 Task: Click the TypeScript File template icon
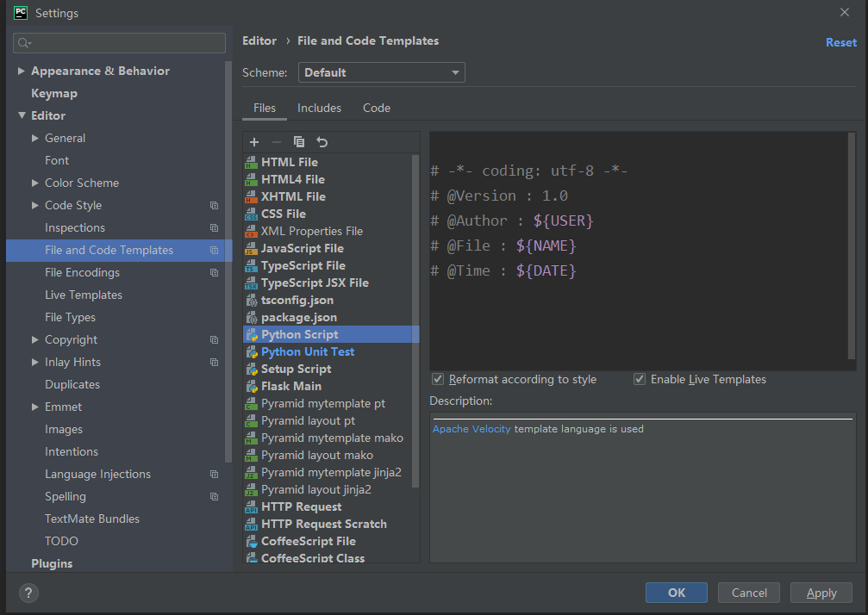[252, 265]
